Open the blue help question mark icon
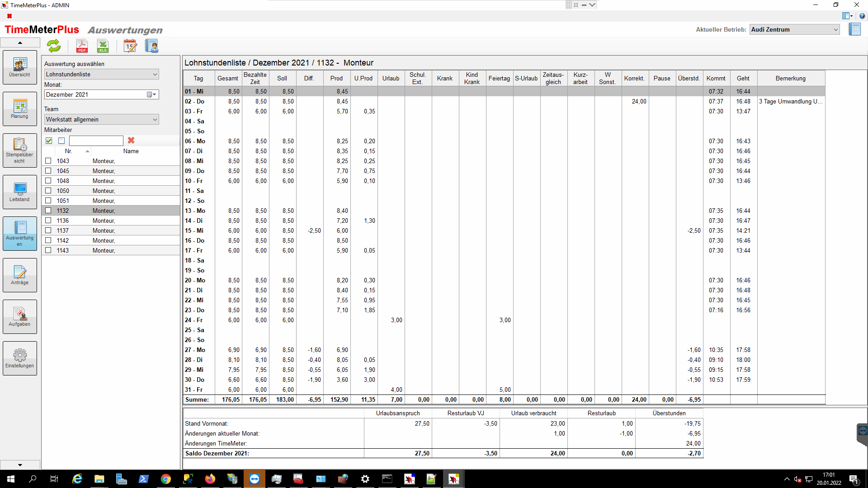This screenshot has height=488, width=868. [862, 16]
